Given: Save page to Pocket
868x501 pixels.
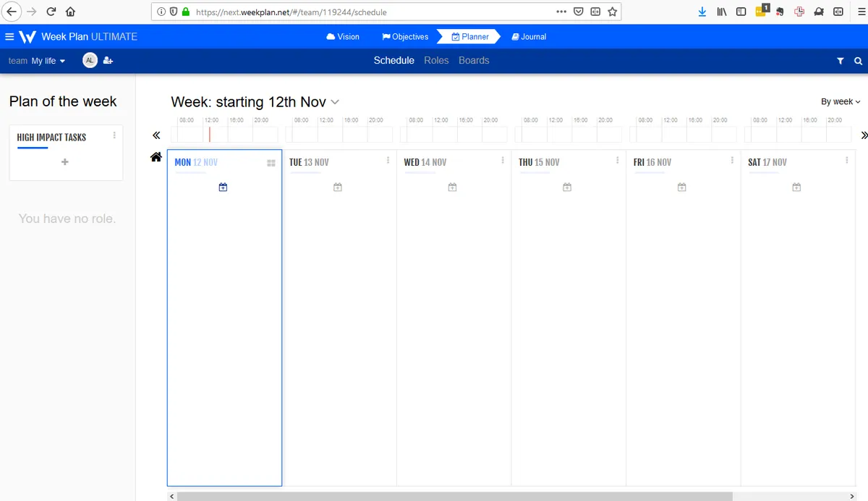Looking at the screenshot, I should [x=579, y=12].
